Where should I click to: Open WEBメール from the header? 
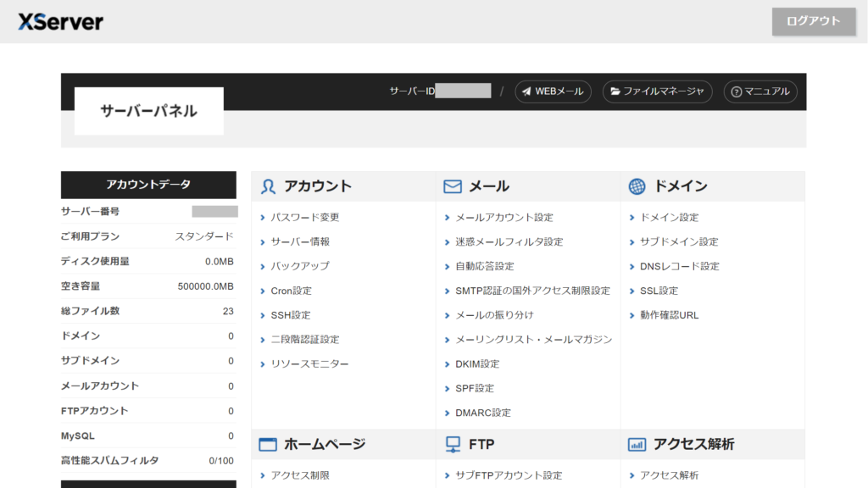pos(553,91)
